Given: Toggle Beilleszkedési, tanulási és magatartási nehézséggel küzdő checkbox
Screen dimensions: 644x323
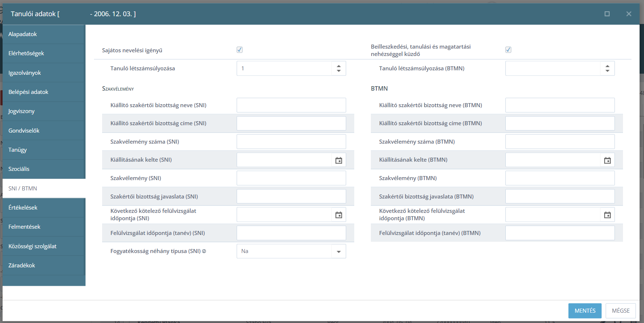Looking at the screenshot, I should (508, 50).
